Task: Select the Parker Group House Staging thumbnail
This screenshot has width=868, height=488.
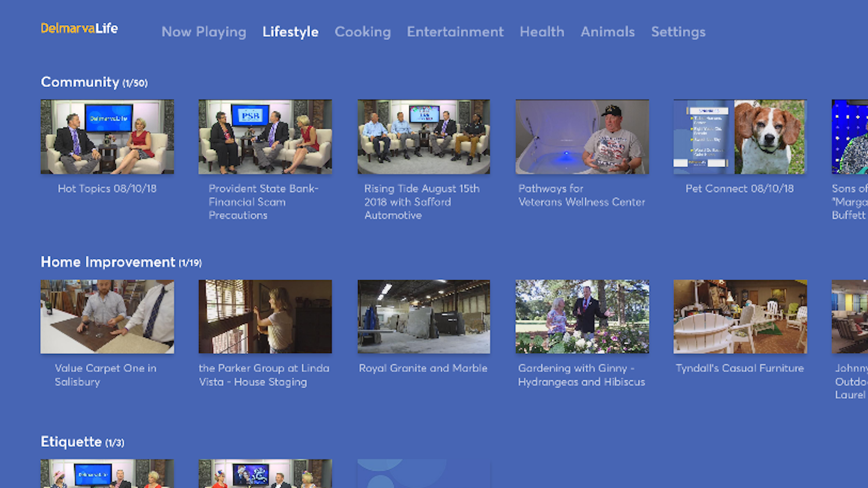Action: (x=265, y=317)
